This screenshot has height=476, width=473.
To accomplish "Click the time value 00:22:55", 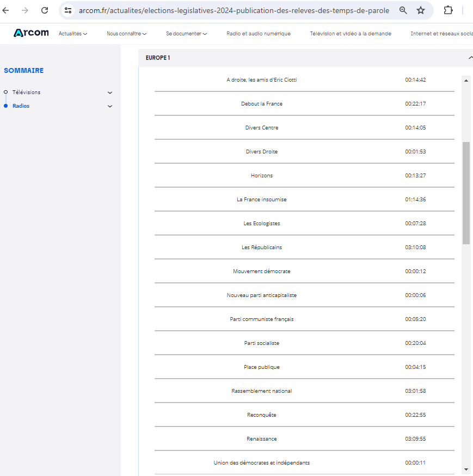I will coord(415,415).
